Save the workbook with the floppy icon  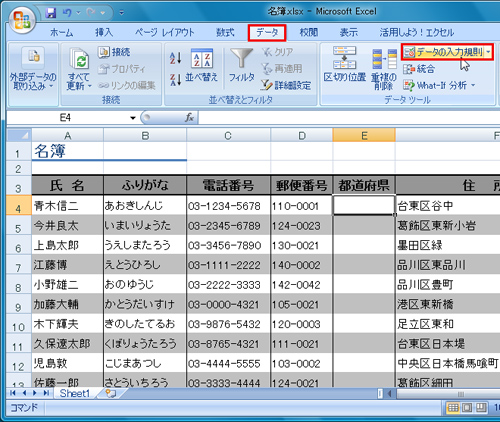coord(51,13)
